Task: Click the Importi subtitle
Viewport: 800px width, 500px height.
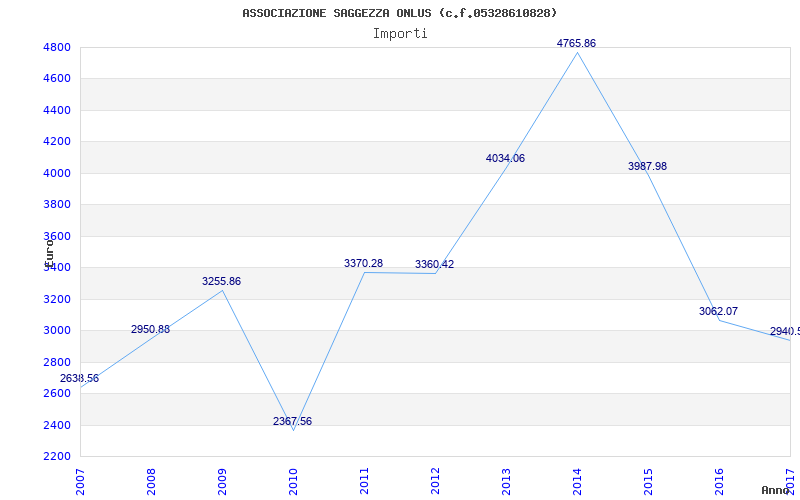Action: pyautogui.click(x=400, y=34)
